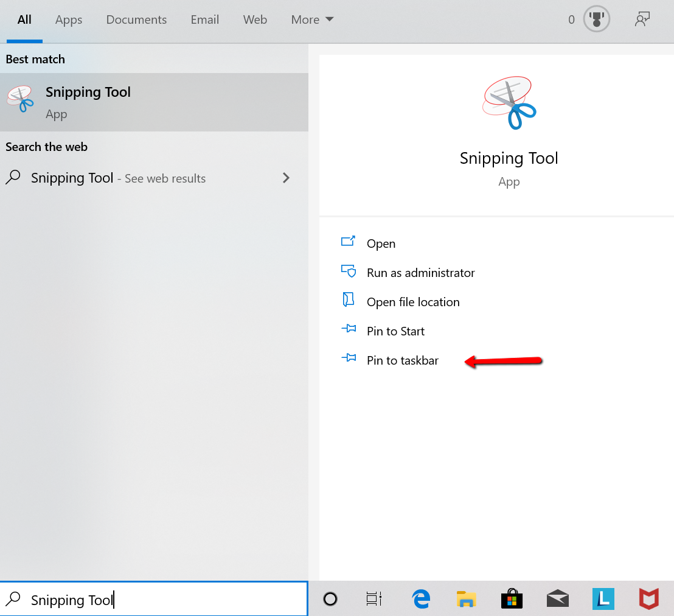Switch to the Apps search tab
The width and height of the screenshot is (674, 616).
69,19
